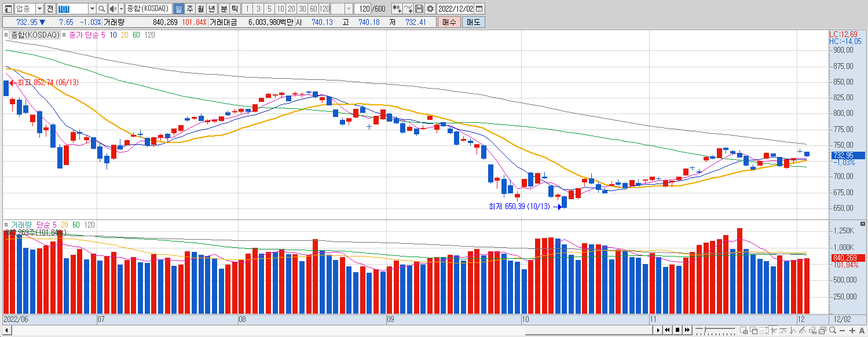
Task: Click the speaker sound icon
Action: coord(113,9)
